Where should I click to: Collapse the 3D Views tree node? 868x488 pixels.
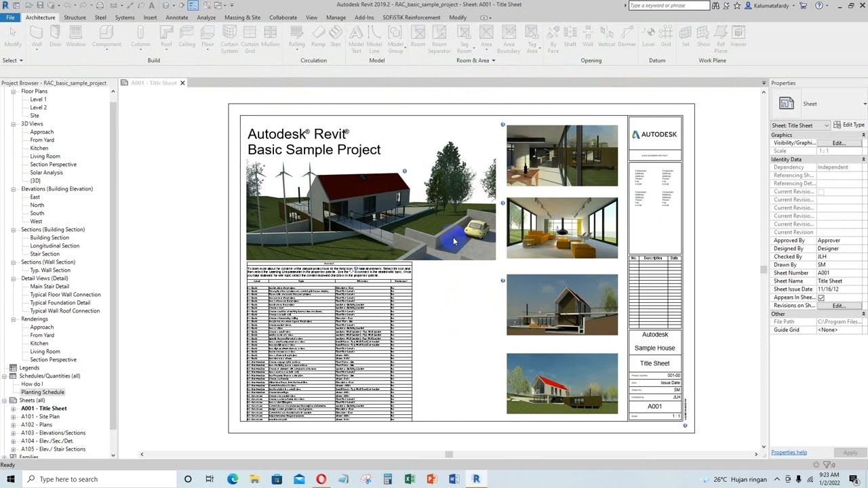pyautogui.click(x=14, y=124)
